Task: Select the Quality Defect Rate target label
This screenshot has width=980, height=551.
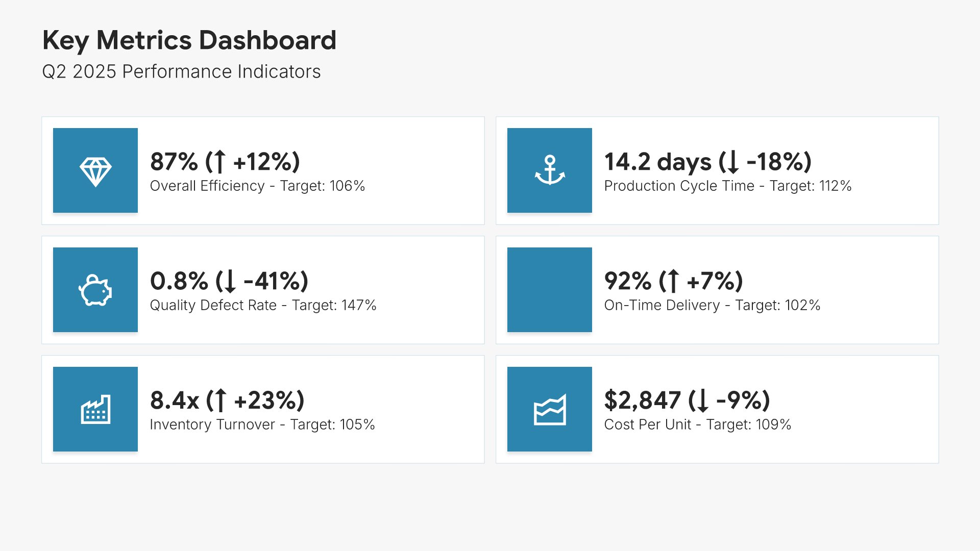Action: (x=263, y=305)
